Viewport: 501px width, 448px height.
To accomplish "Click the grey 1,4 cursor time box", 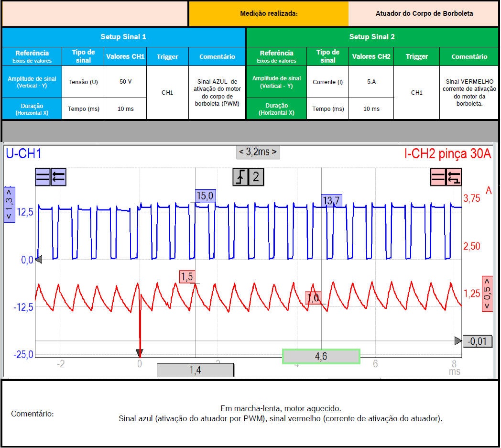I will point(195,370).
